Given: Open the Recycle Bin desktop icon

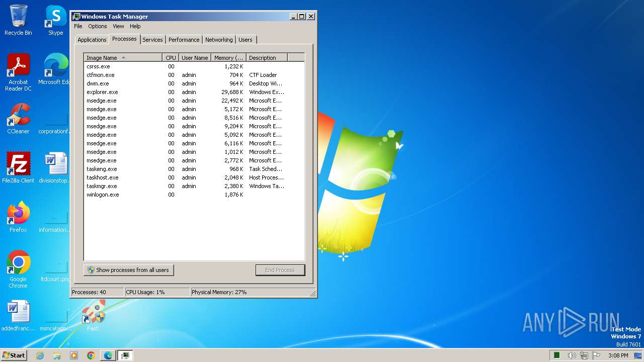Looking at the screenshot, I should point(18,20).
